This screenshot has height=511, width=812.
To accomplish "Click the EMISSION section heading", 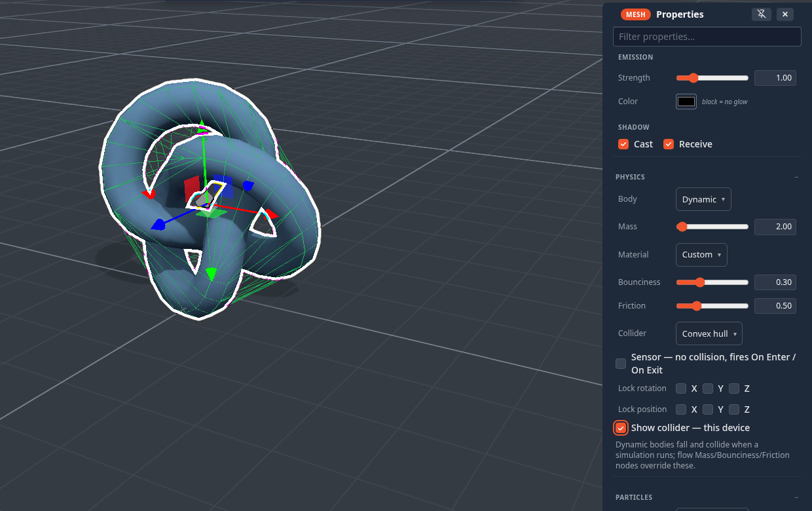I will coord(635,57).
